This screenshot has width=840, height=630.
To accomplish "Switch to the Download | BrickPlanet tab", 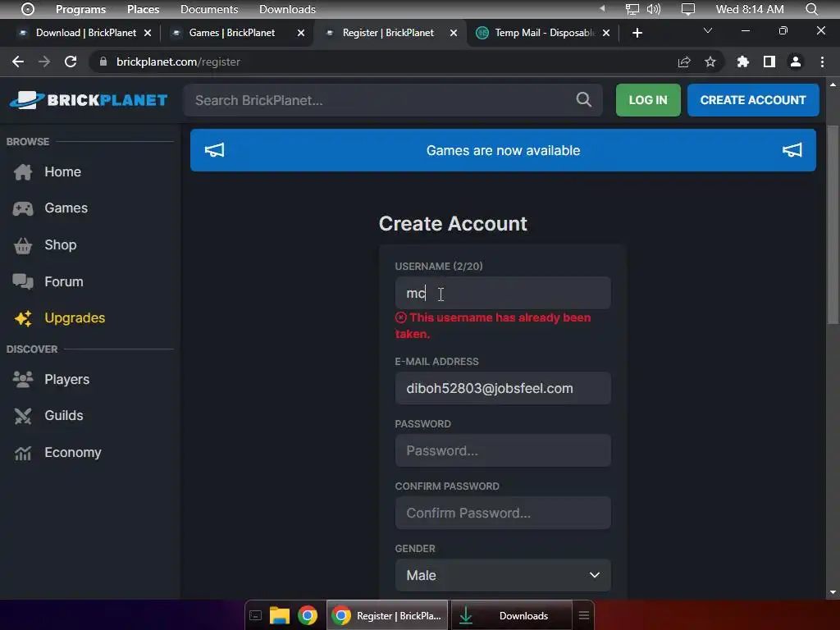I will coord(85,33).
